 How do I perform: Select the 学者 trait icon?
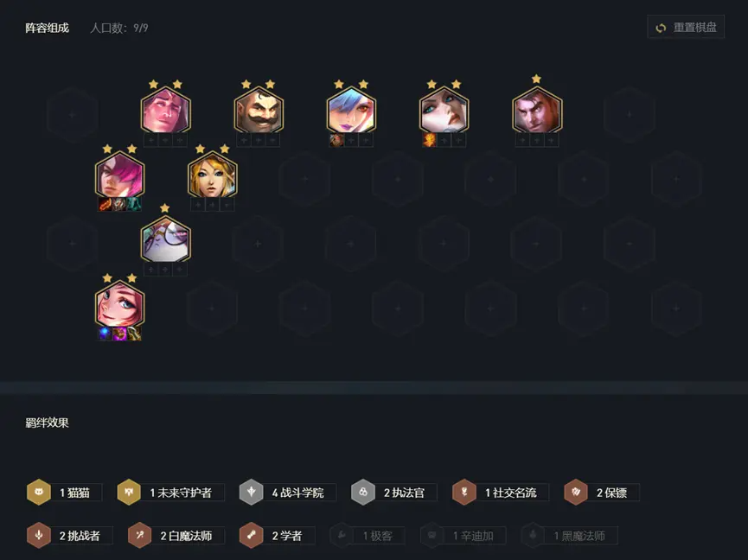(252, 535)
